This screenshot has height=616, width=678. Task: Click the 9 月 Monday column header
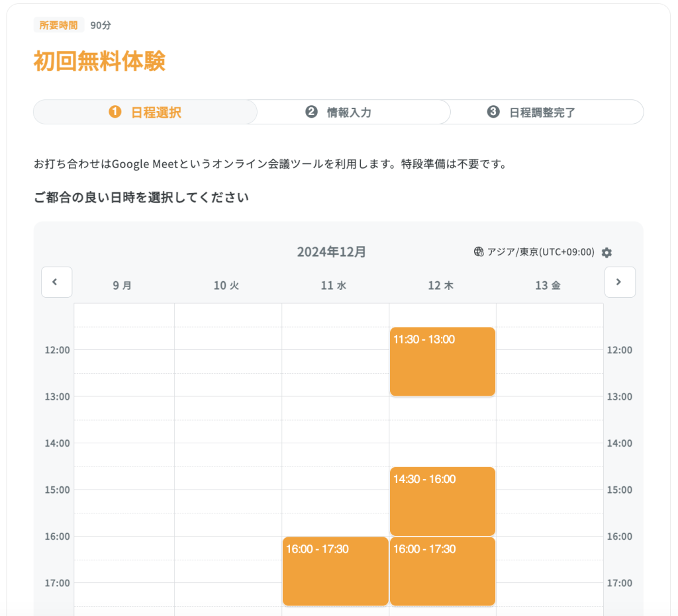click(x=122, y=286)
